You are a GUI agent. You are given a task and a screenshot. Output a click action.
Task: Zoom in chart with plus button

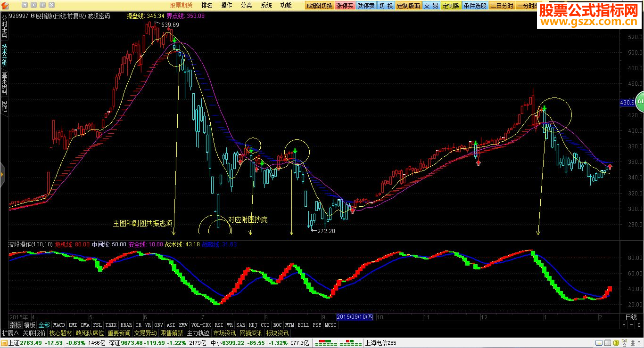point(624,325)
